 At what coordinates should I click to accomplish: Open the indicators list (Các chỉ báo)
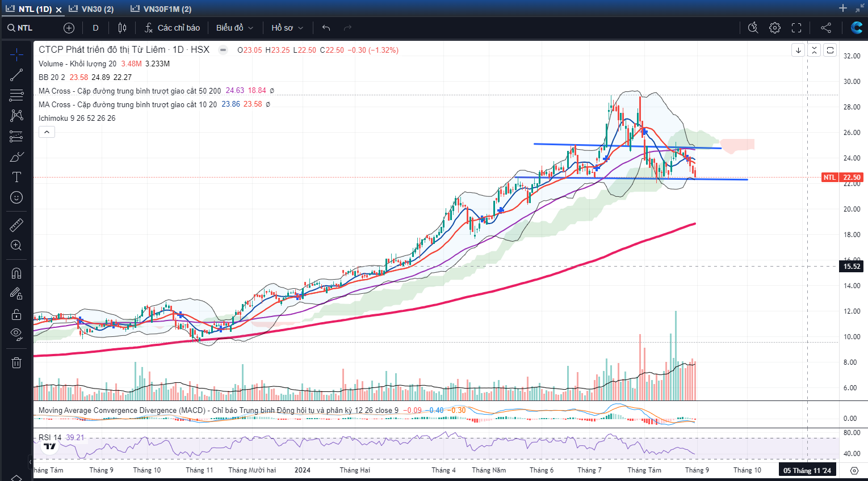(172, 28)
